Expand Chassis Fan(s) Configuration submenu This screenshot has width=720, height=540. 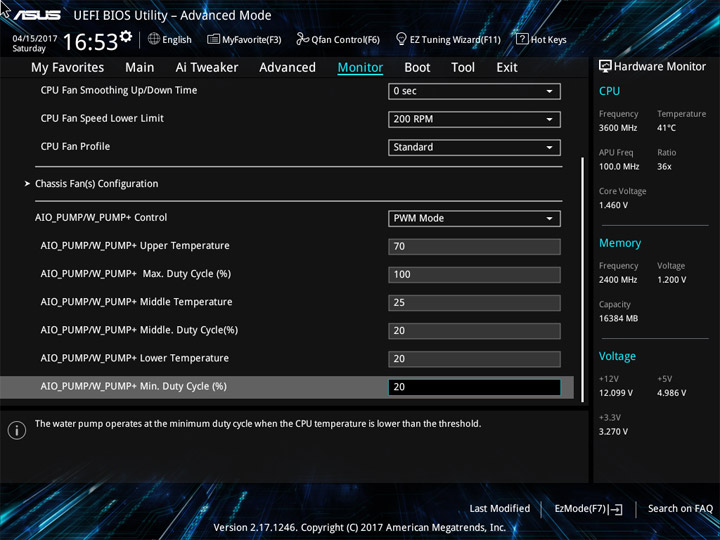(x=96, y=184)
